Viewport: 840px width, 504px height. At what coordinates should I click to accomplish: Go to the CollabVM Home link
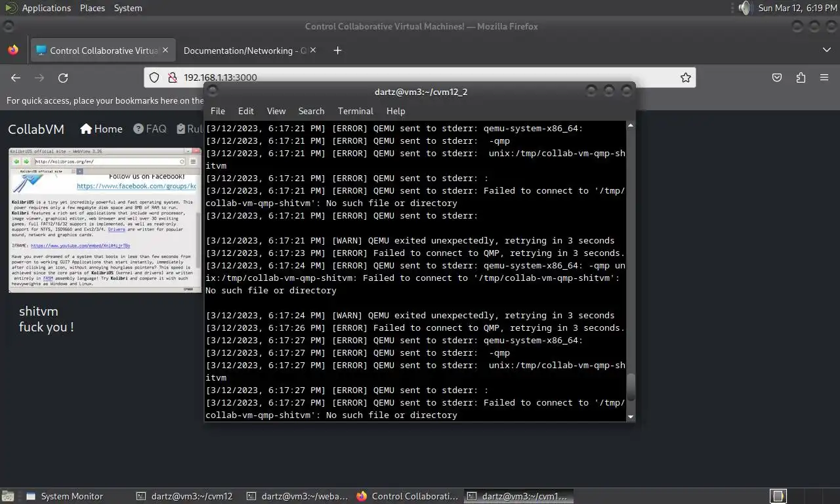point(101,129)
